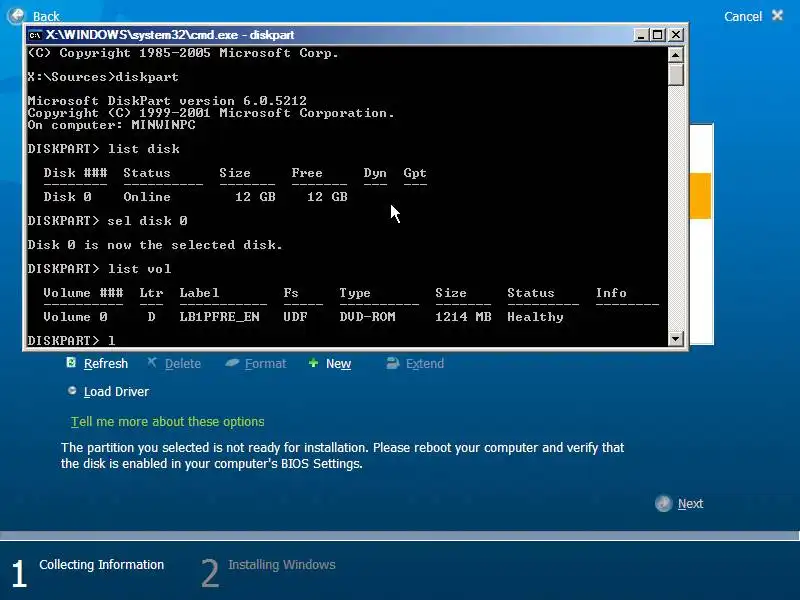Click the Next arrow icon

pyautogui.click(x=663, y=504)
